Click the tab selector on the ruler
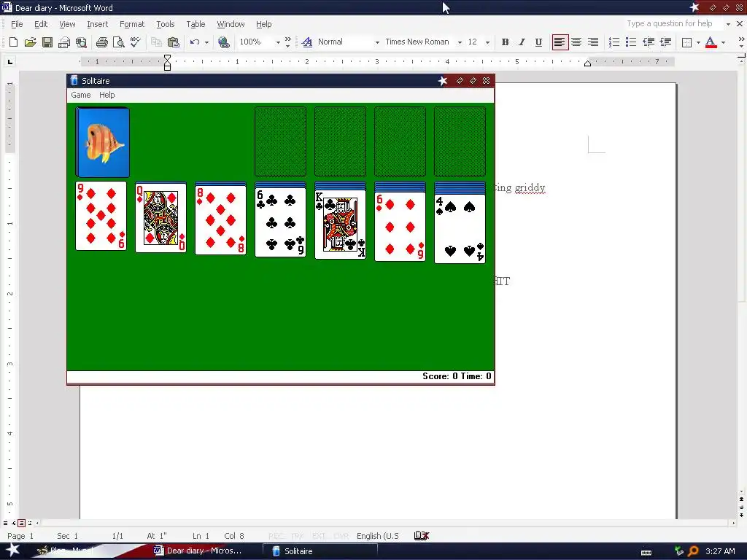The image size is (747, 560). [x=10, y=61]
